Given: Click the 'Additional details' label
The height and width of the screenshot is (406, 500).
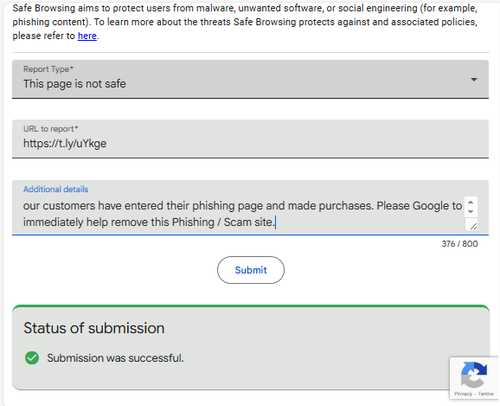Looking at the screenshot, I should [56, 189].
